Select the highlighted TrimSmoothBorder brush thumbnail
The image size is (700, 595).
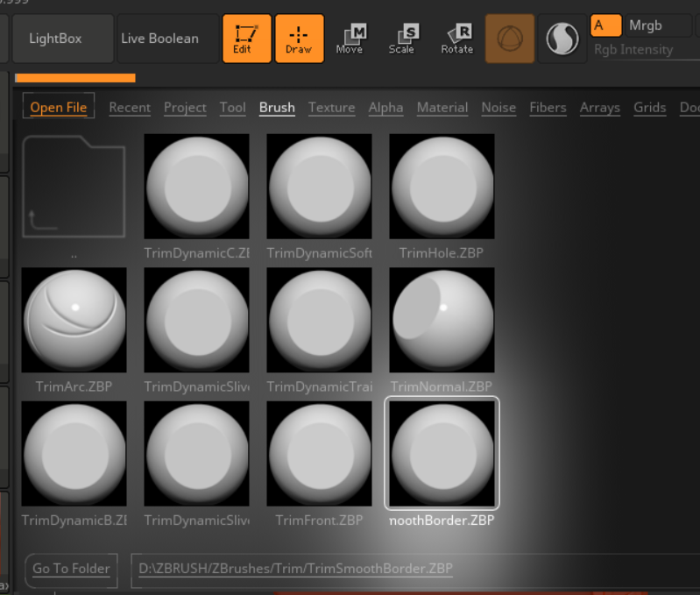pos(442,454)
